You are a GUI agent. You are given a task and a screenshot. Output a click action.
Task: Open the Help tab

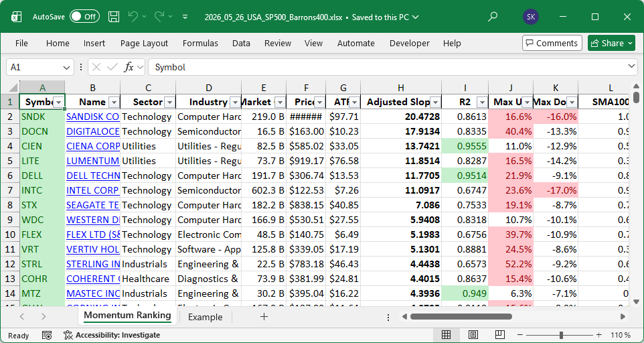pyautogui.click(x=452, y=43)
